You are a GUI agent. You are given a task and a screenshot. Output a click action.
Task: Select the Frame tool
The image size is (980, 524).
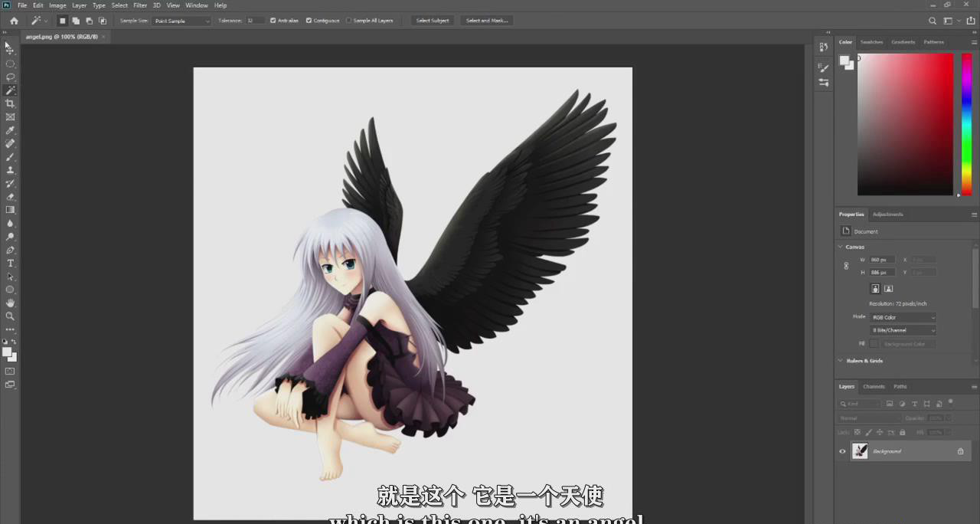click(10, 117)
